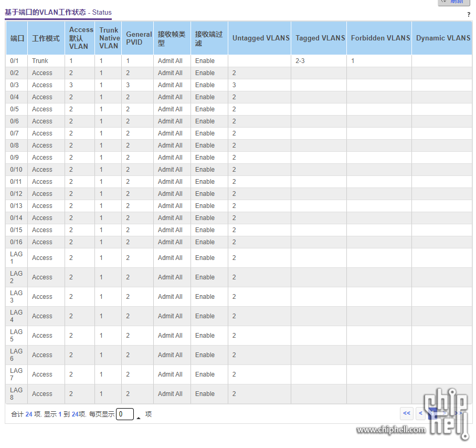Click the Dynamic VLANS column header

[x=442, y=38]
